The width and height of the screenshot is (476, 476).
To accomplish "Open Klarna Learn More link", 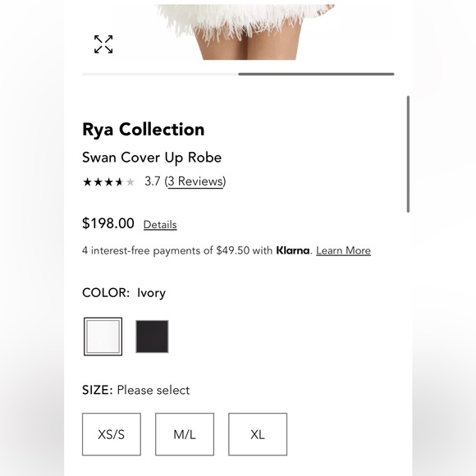I will [x=343, y=251].
